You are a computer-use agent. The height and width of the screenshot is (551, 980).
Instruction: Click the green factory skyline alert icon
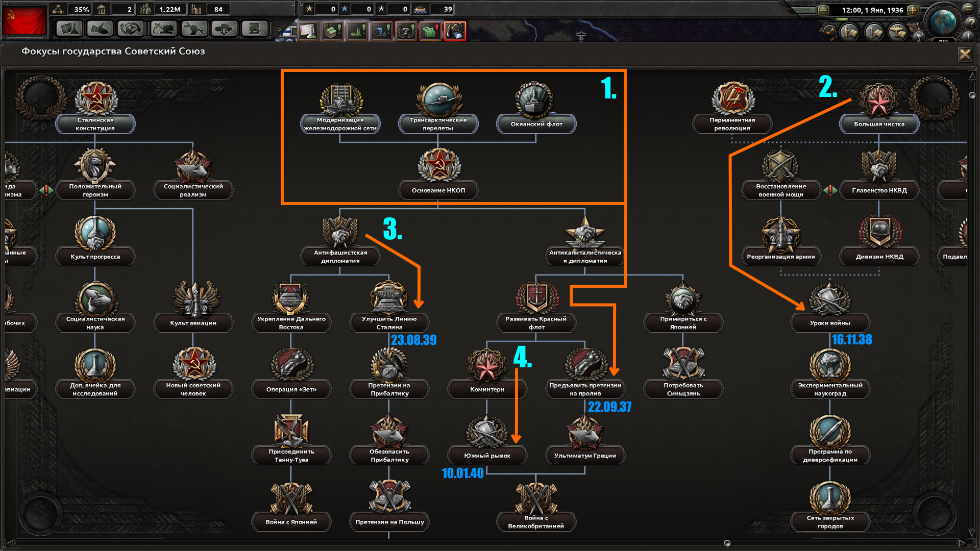pyautogui.click(x=357, y=31)
